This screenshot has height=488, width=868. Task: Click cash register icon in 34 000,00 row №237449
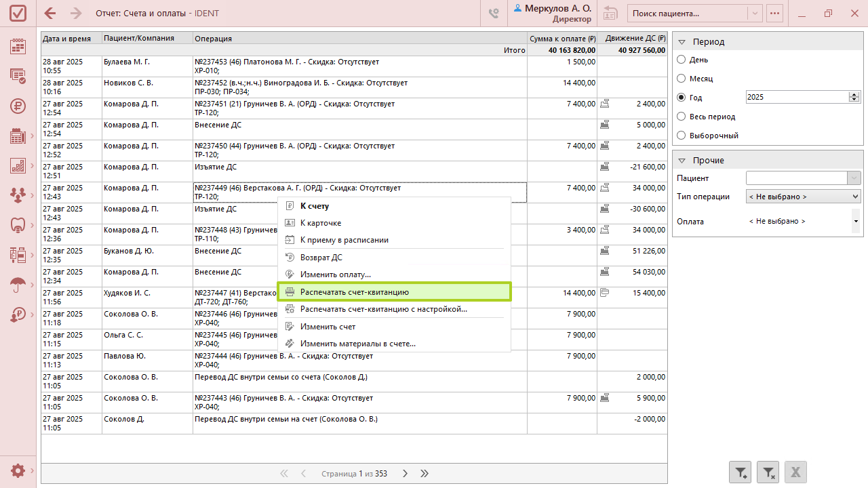click(605, 188)
